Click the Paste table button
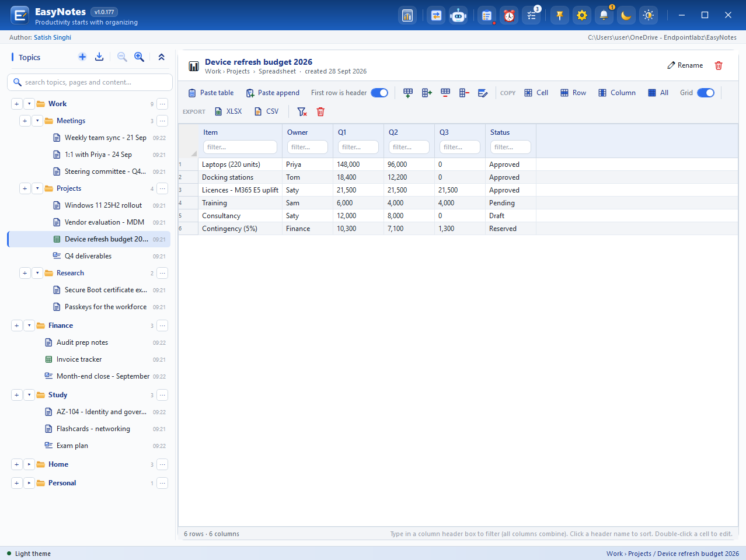The width and height of the screenshot is (746, 560). 211,93
